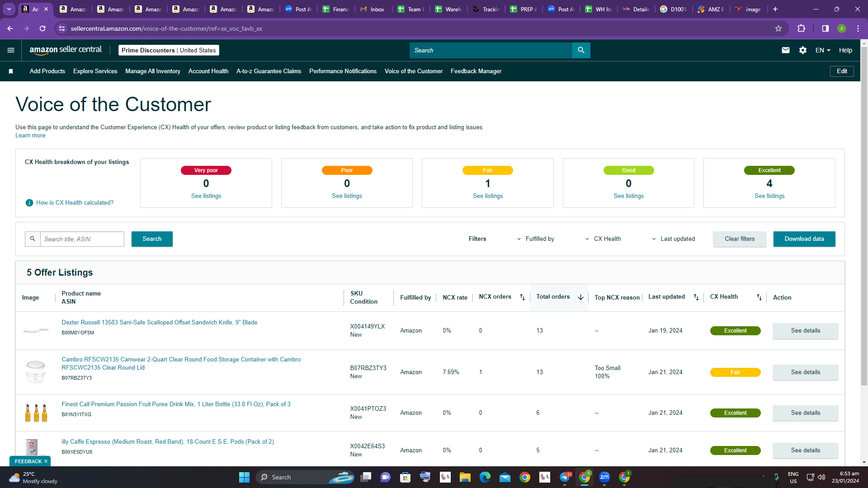Click the Download data button
This screenshot has width=868, height=488.
click(x=804, y=239)
